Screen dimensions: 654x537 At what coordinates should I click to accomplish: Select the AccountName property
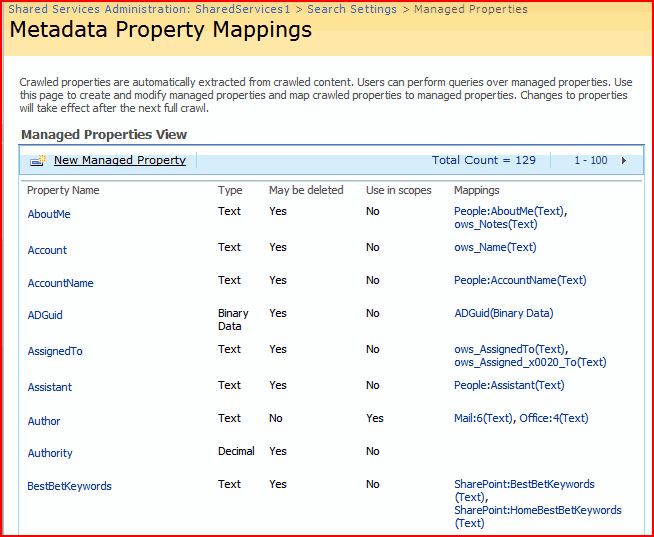pos(60,283)
